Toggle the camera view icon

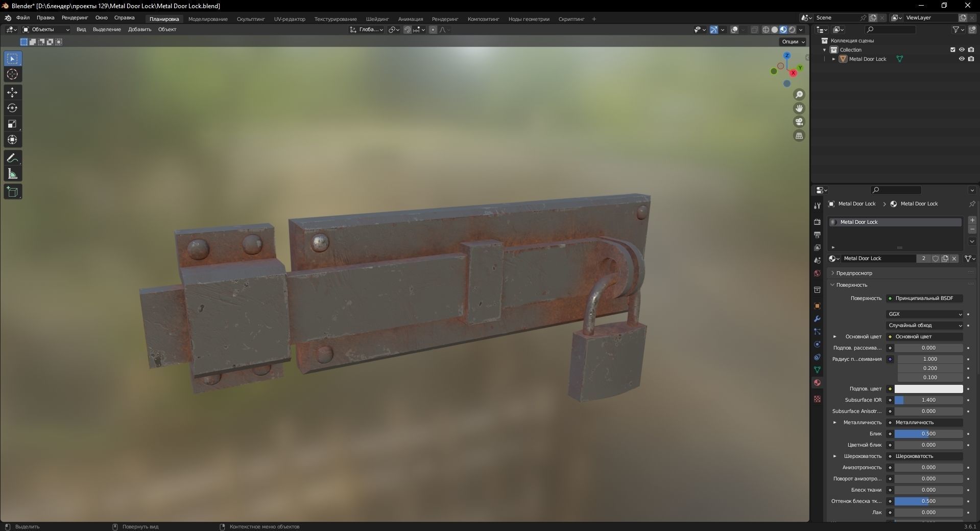point(799,122)
